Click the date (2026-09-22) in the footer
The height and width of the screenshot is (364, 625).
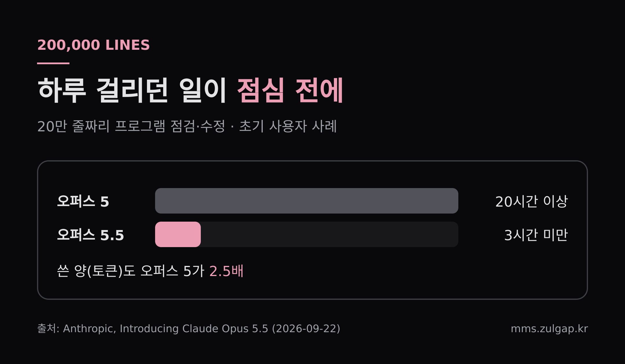306,329
